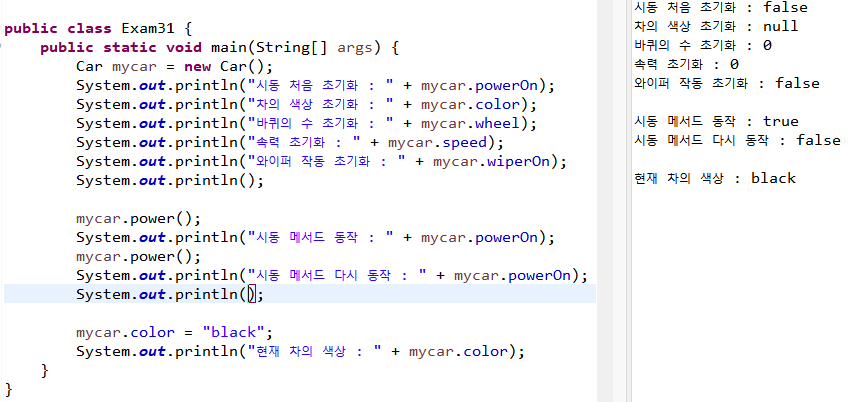The height and width of the screenshot is (402, 853).
Task: Click console output 와이퍼 작동 초기화 : false
Action: coord(727,83)
